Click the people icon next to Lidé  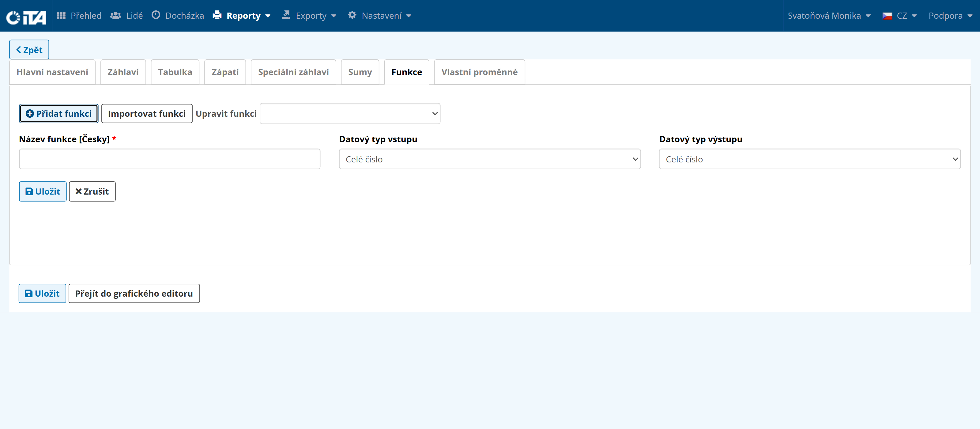116,16
